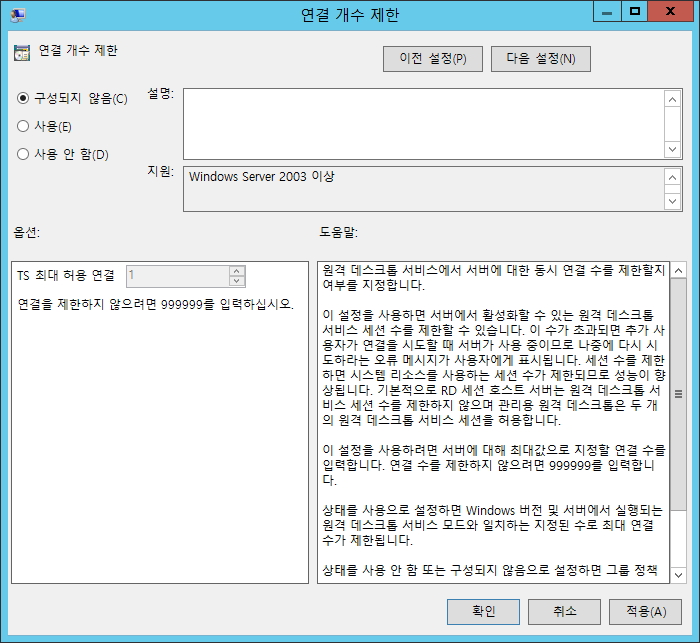Confirm with the 확인 button
Image resolution: width=700 pixels, height=643 pixels.
coord(483,611)
